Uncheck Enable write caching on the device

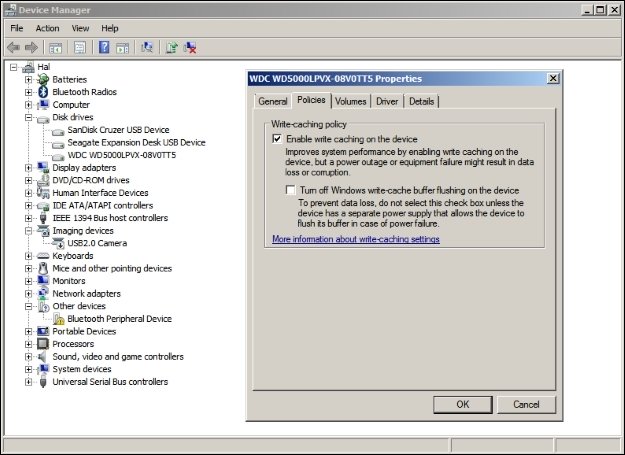[x=277, y=139]
